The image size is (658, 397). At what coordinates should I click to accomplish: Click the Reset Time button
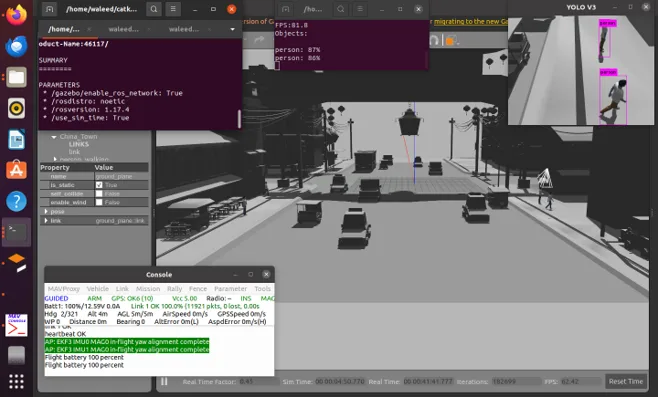point(626,381)
